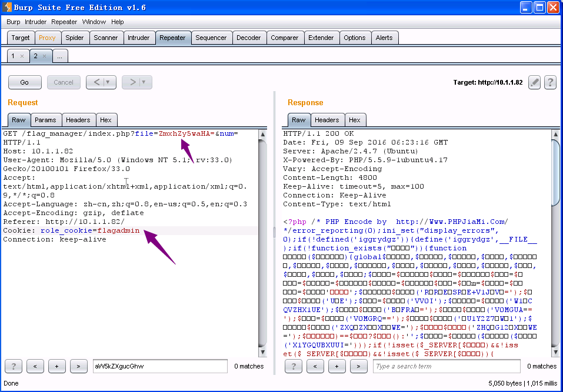Screen dimensions: 563x392
Task: Click the X-Powered-By response header line
Action: pyautogui.click(x=365, y=160)
